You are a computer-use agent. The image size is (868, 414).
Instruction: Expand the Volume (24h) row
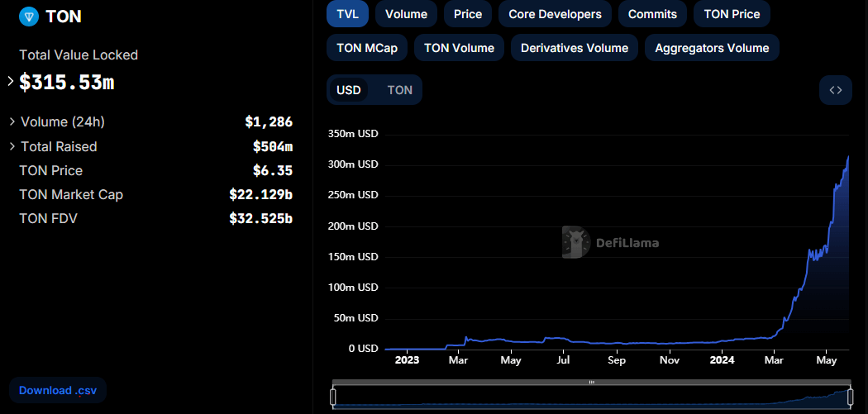(12, 121)
